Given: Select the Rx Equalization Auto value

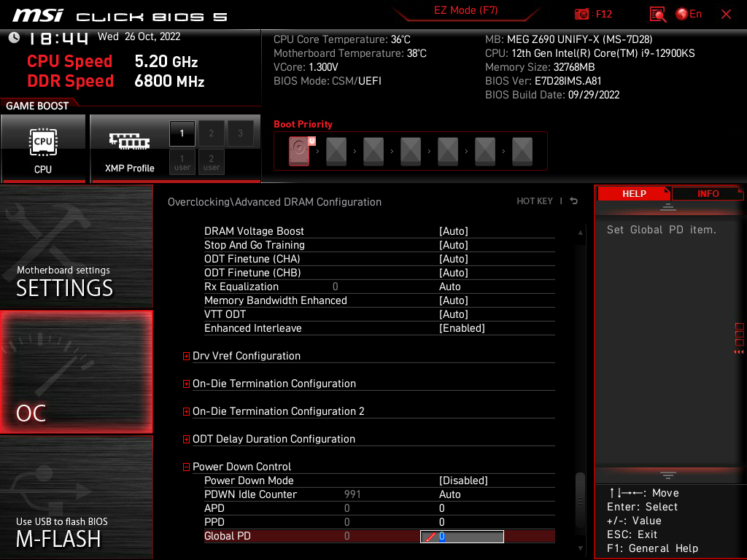Looking at the screenshot, I should (449, 287).
